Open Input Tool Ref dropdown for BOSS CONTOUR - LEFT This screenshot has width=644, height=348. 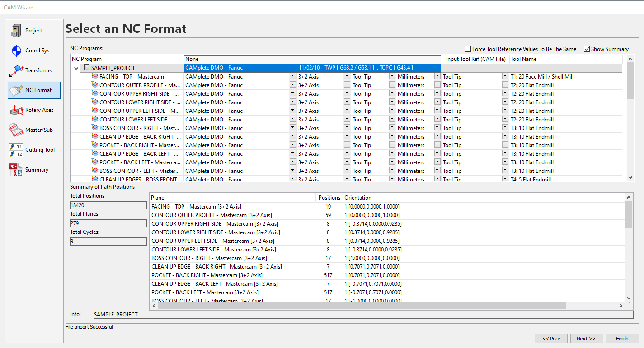[x=505, y=171]
